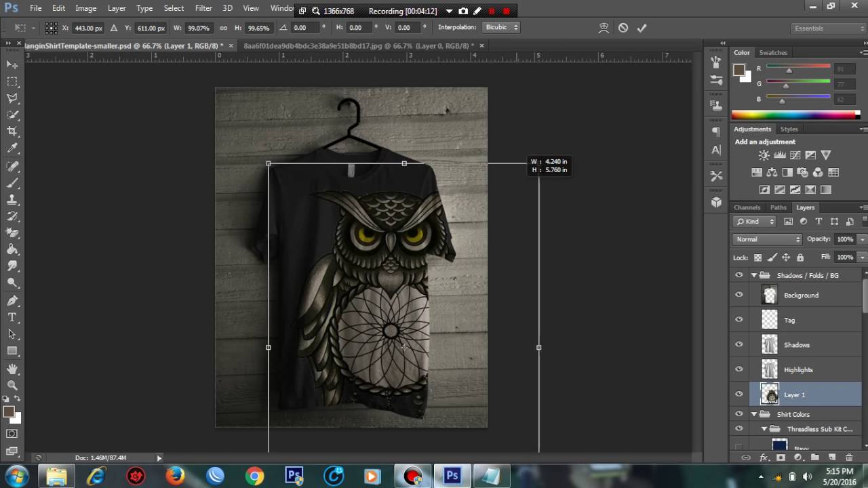The image size is (868, 488).
Task: Open the Interpolation Bicubic dropdown
Action: coord(500,27)
